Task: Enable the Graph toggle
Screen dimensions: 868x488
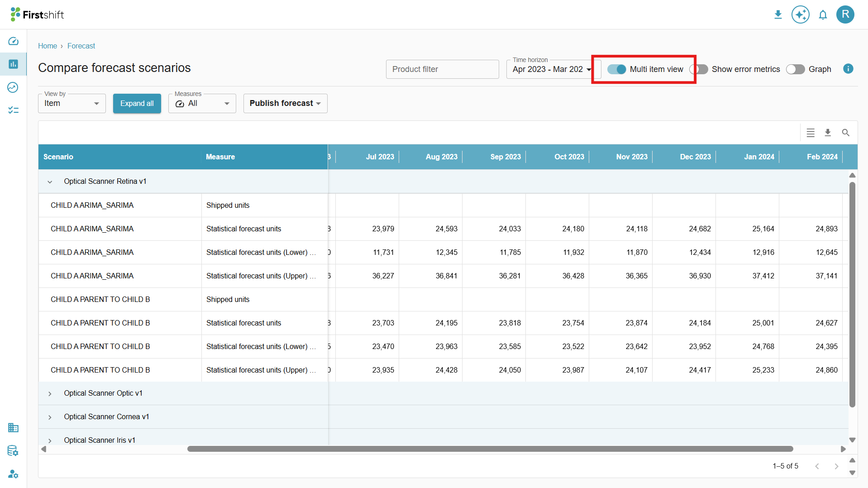Action: 795,69
